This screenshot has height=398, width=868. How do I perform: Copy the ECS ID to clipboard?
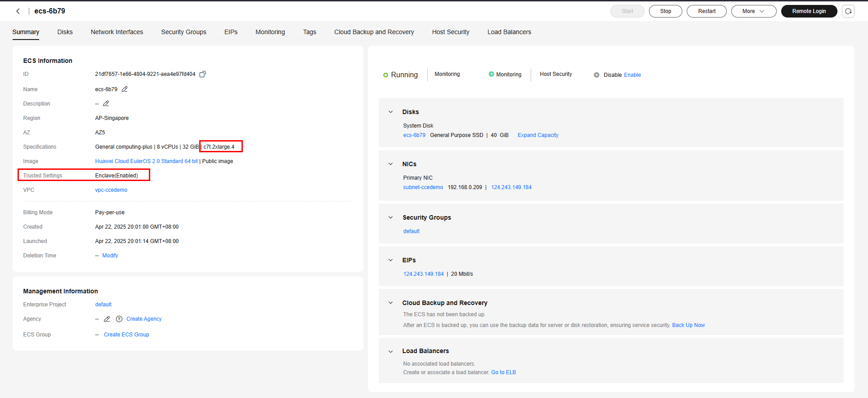point(203,74)
